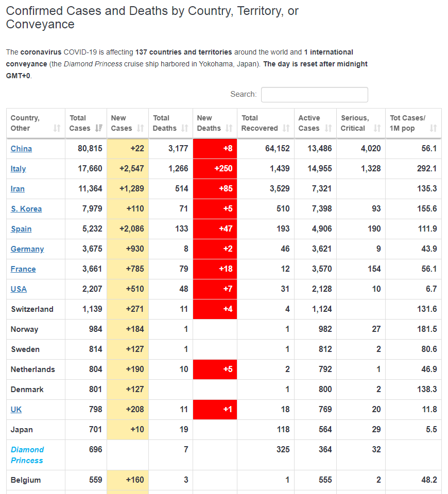Open the France country link
448x494 pixels.
point(23,269)
